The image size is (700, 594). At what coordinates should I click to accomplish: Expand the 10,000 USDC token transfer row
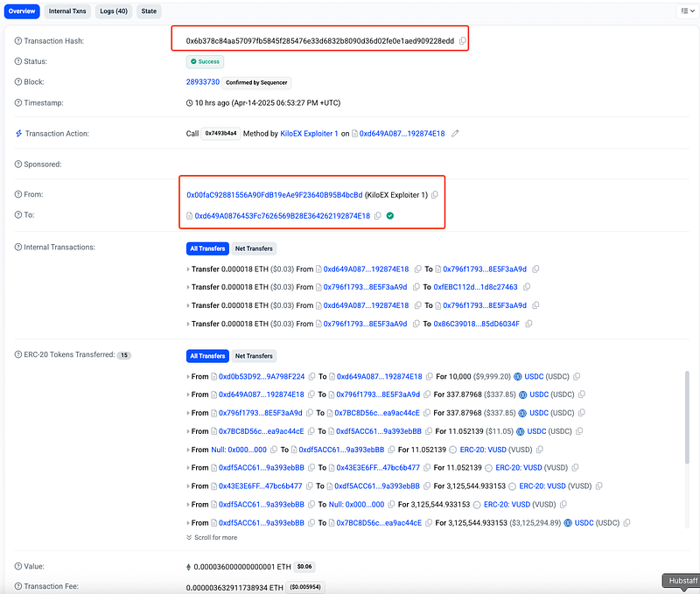coord(188,376)
